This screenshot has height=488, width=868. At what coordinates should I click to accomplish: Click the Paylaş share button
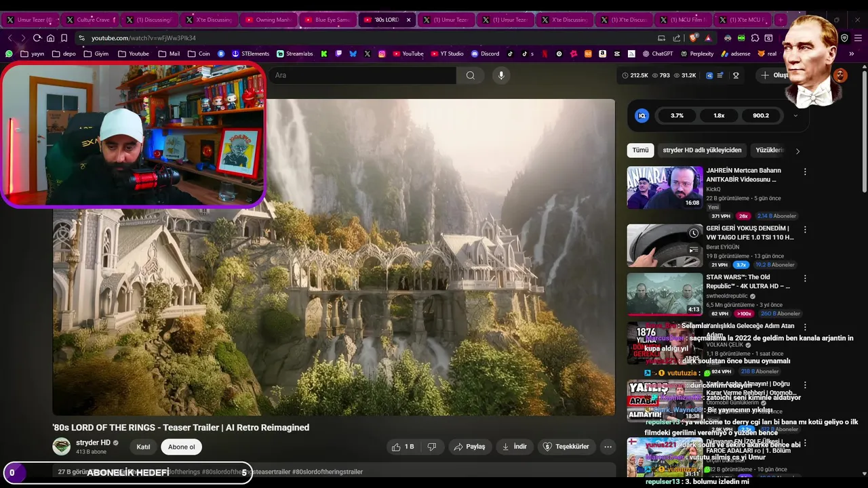point(469,447)
